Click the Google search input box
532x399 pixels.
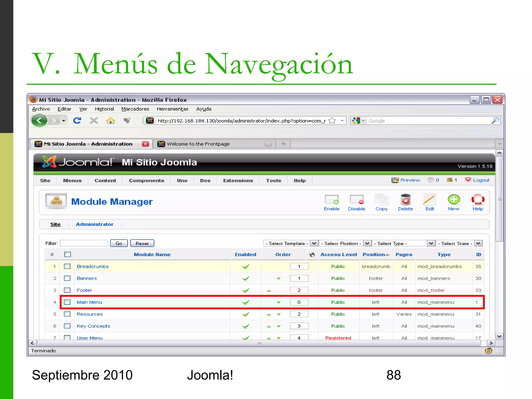429,121
